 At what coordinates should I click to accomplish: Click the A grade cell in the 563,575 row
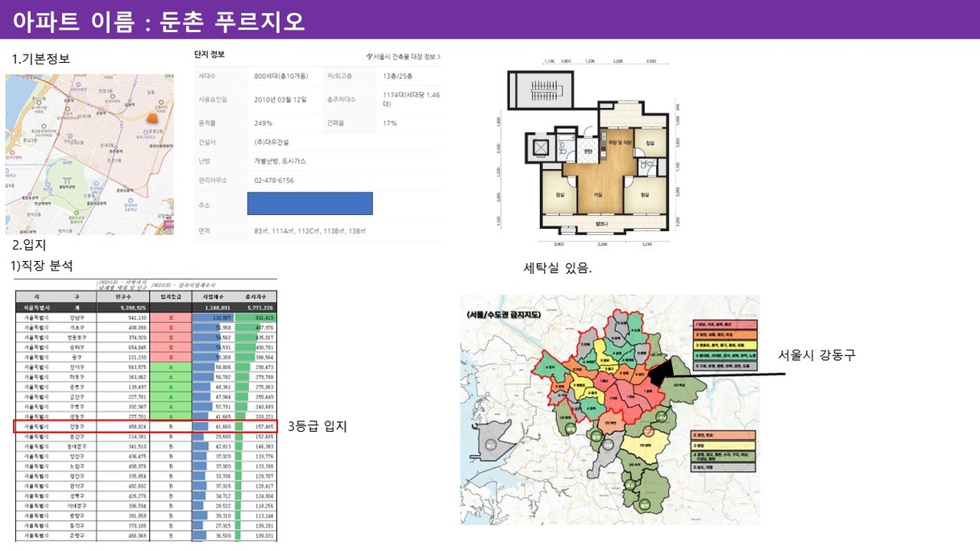[170, 367]
